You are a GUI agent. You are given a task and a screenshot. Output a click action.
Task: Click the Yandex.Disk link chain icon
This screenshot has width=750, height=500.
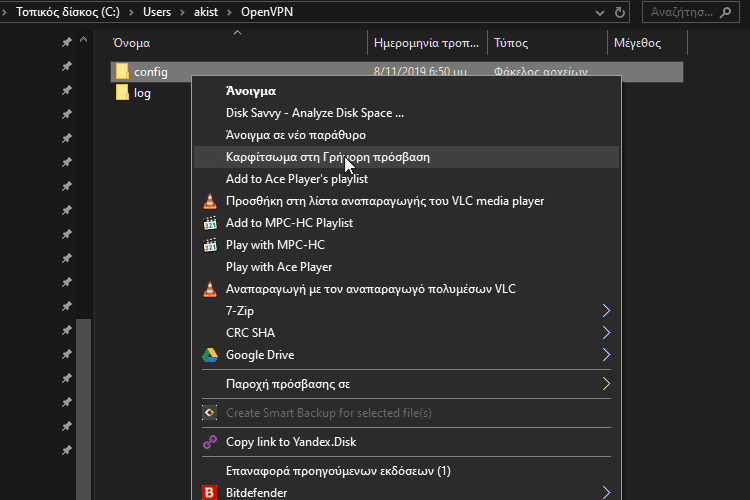coord(210,442)
